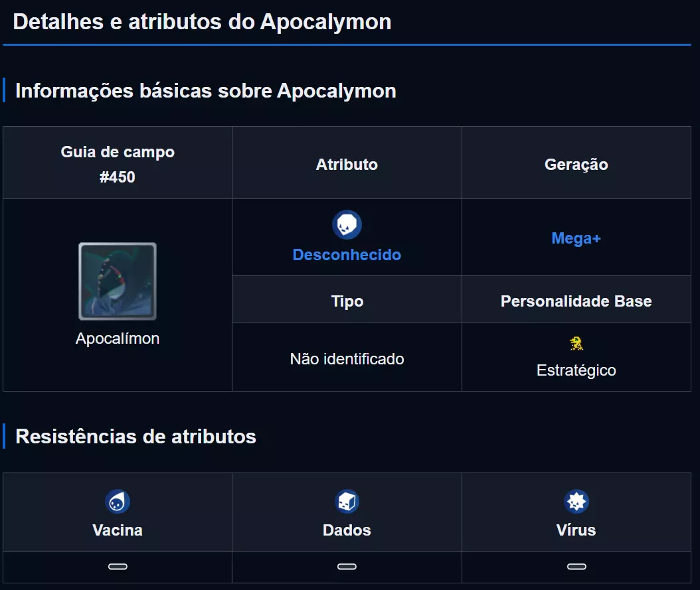
Task: Open the Desconhecido attribute link
Action: (347, 255)
